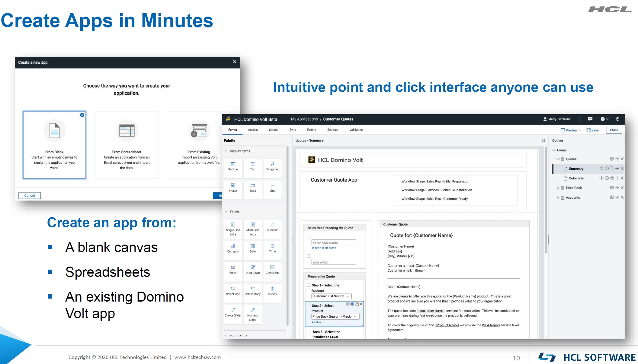638x364 pixels.
Task: Select Detail Info page in Outline
Action: point(576,178)
